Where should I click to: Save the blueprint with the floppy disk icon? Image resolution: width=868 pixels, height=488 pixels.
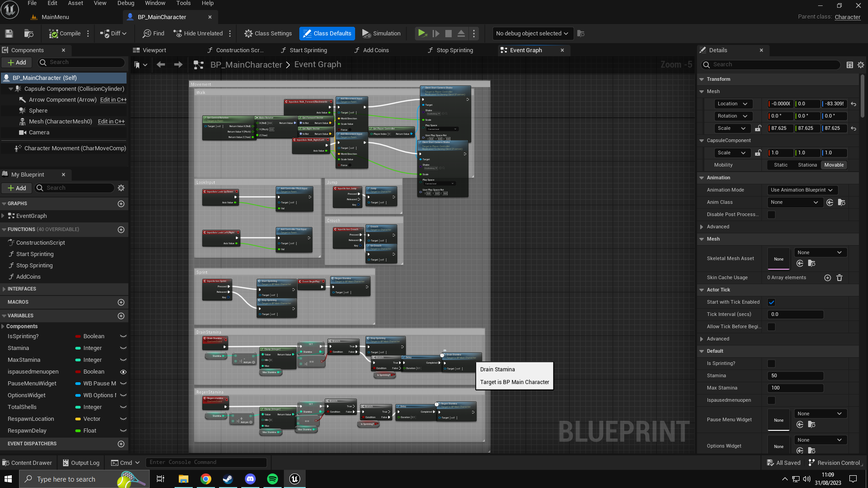(9, 34)
